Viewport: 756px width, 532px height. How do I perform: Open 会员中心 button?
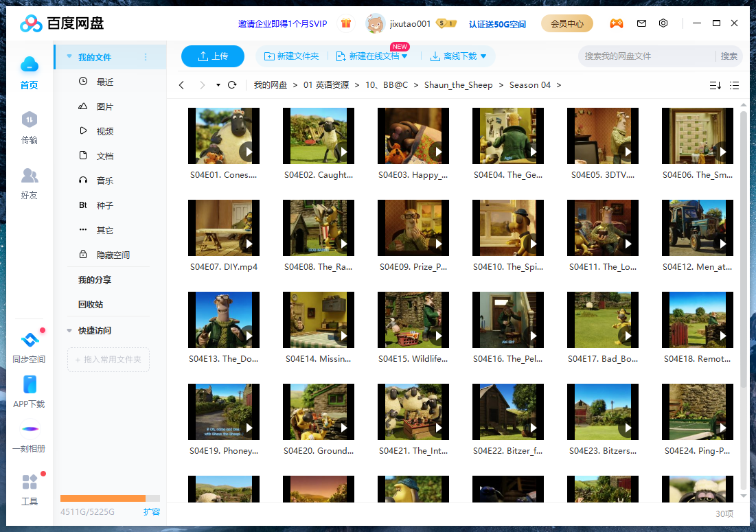567,23
